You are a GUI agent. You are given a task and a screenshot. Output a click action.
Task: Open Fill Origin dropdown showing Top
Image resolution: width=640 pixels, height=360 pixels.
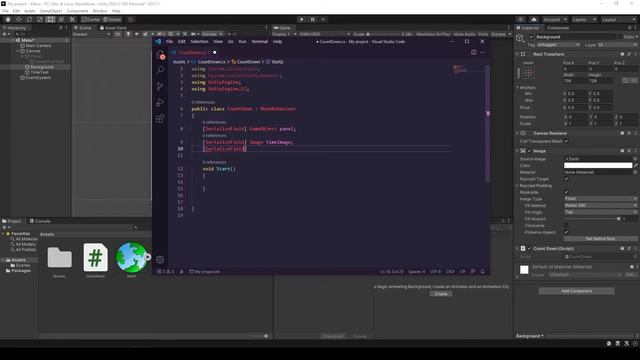coord(601,212)
